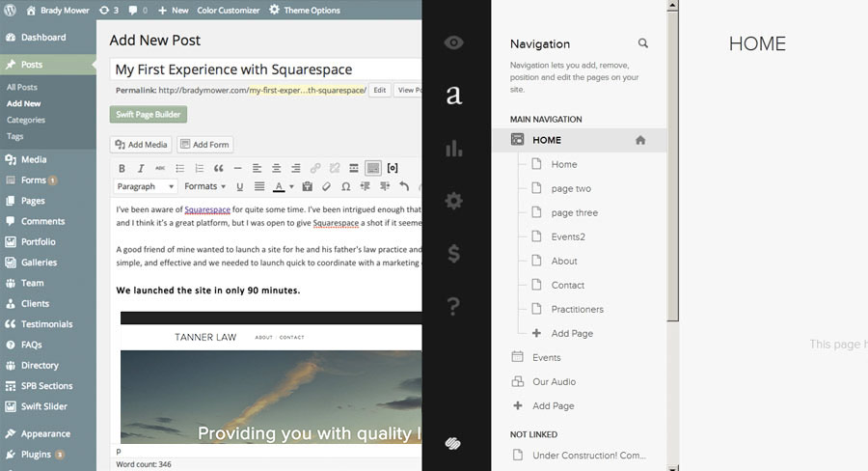The image size is (868, 471).
Task: Click the permalink Edit button
Action: (380, 91)
